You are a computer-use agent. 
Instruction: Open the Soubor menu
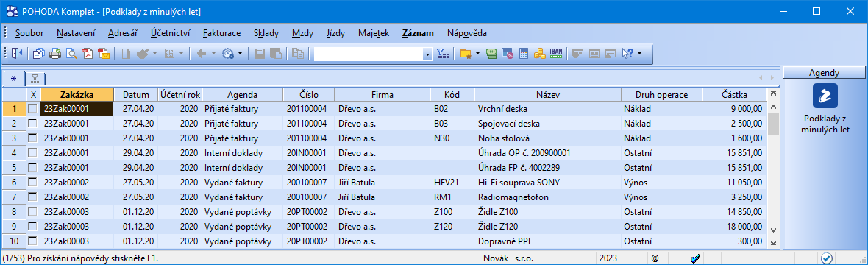tap(29, 32)
